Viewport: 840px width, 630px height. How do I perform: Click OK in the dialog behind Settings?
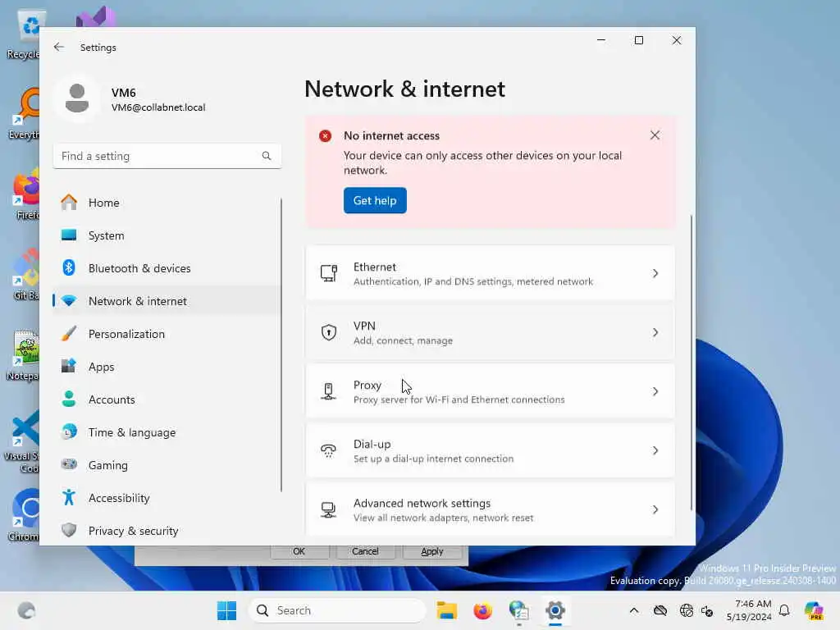coord(299,551)
